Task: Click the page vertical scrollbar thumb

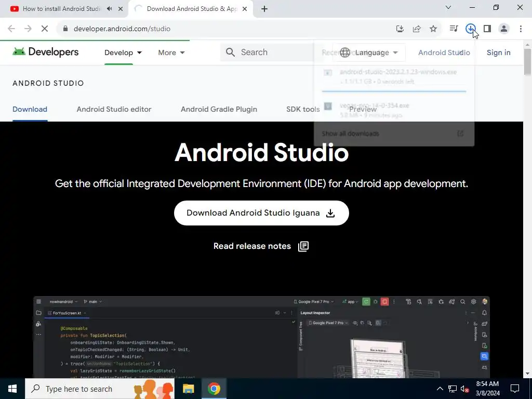Action: tap(527, 62)
